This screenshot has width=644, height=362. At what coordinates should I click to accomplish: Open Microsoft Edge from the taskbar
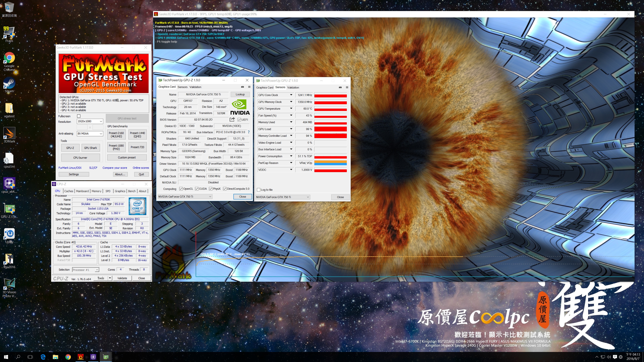click(x=43, y=357)
